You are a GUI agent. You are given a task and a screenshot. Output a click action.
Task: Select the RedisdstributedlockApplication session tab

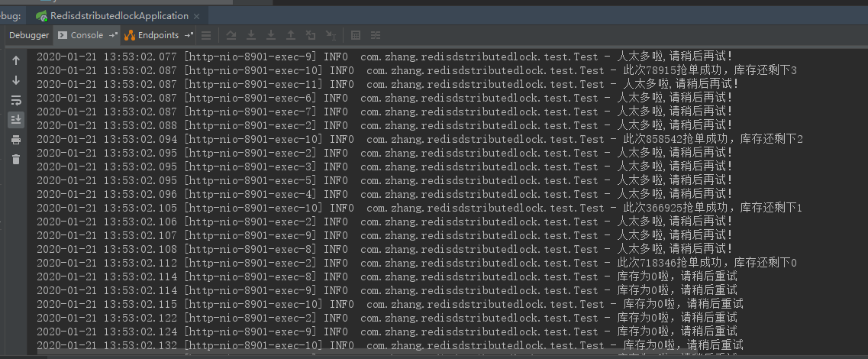pos(119,16)
